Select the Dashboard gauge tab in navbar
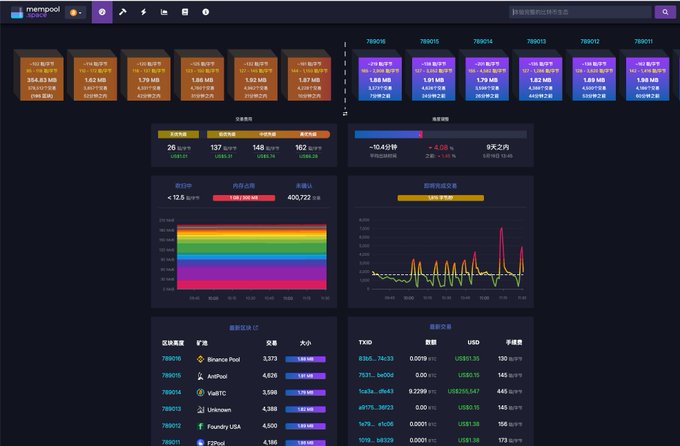 pos(102,12)
